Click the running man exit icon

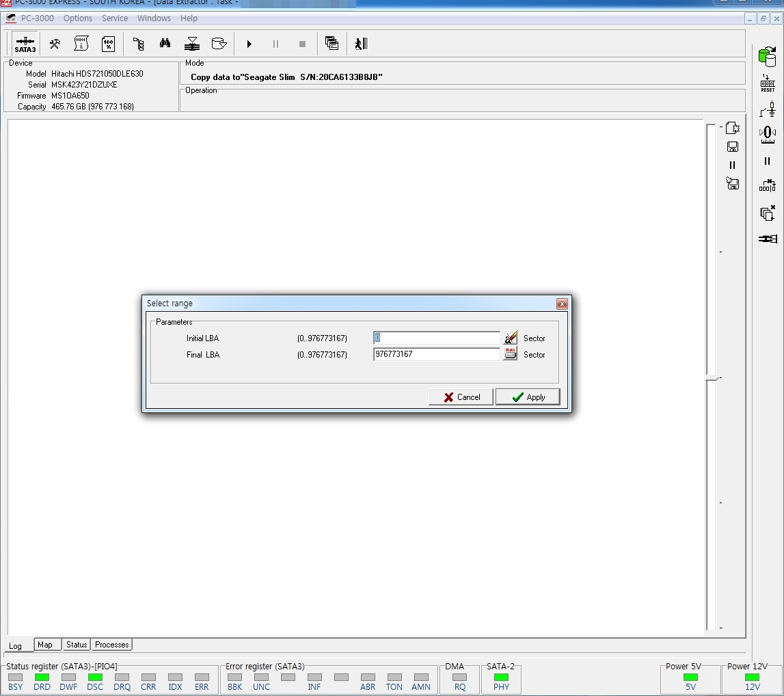(x=362, y=44)
